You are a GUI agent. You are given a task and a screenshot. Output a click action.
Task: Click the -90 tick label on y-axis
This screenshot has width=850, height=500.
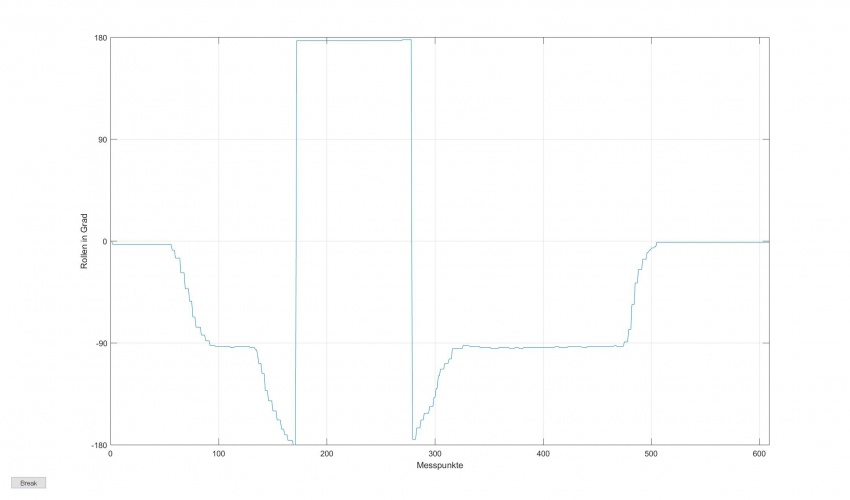pos(101,343)
